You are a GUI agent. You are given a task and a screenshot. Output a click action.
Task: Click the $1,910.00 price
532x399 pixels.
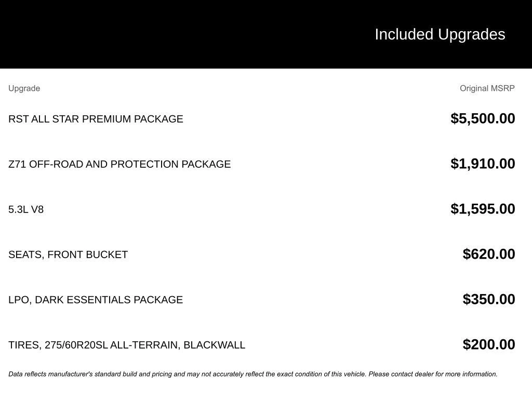[483, 164]
